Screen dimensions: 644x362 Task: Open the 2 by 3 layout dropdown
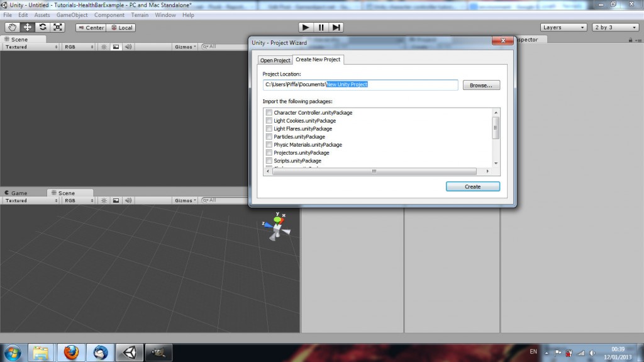[x=615, y=27]
